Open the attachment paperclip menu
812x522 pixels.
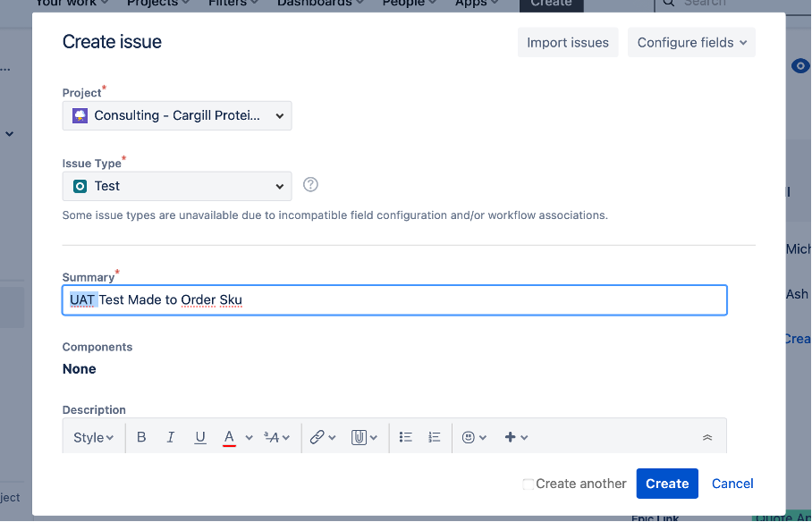coord(359,437)
